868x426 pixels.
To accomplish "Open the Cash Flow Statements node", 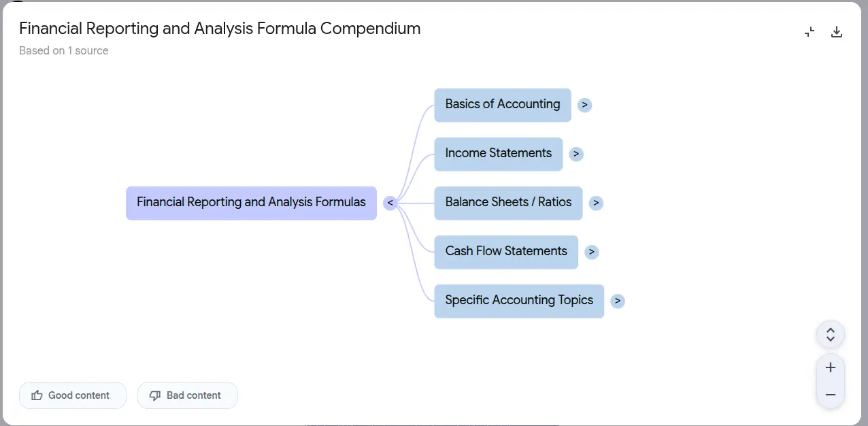I will [x=506, y=252].
